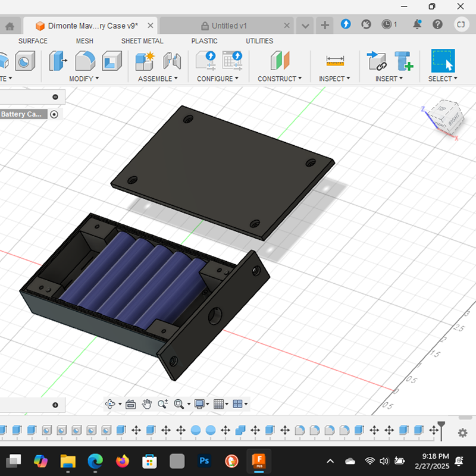Screen dimensions: 476x476
Task: Click the Orbit navigation icon
Action: 110,404
